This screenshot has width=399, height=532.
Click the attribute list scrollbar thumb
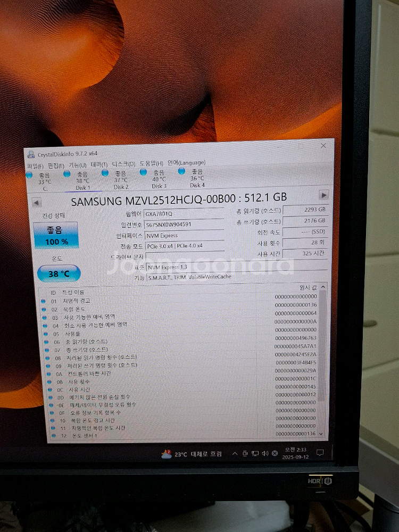[322, 346]
